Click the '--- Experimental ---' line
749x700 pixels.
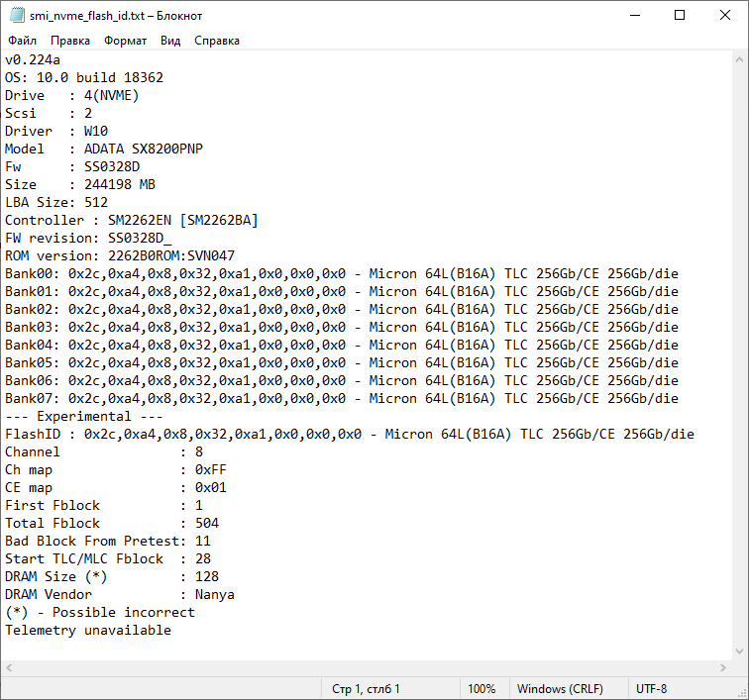(84, 417)
